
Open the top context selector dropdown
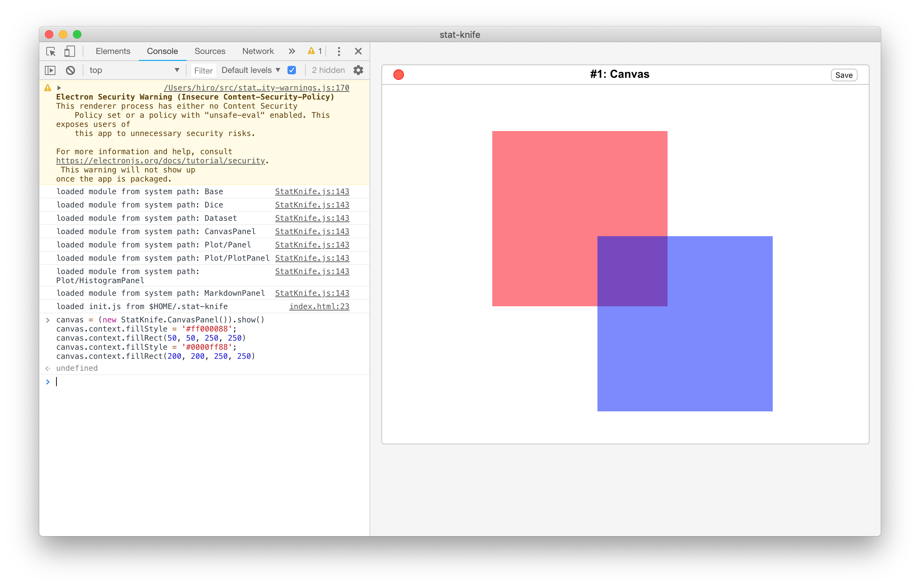tap(134, 70)
